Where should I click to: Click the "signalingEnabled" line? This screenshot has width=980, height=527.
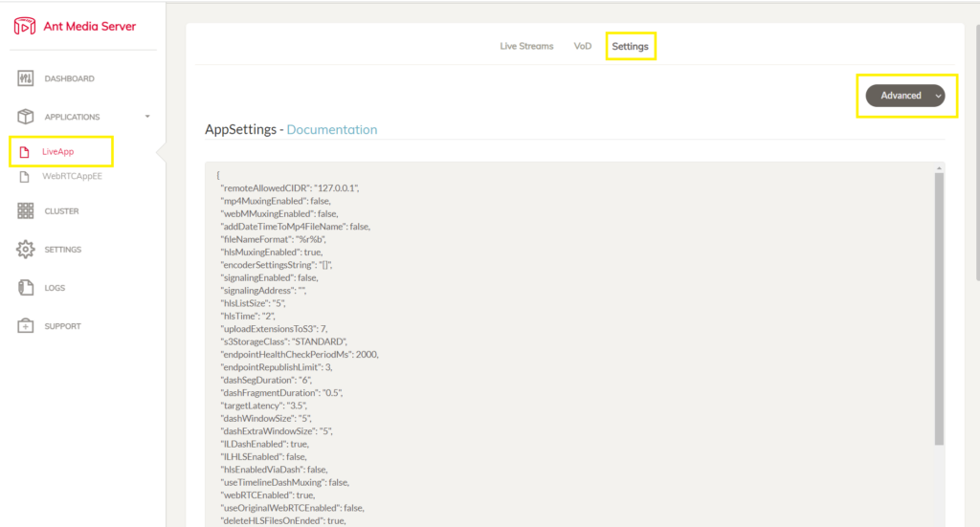coord(269,278)
